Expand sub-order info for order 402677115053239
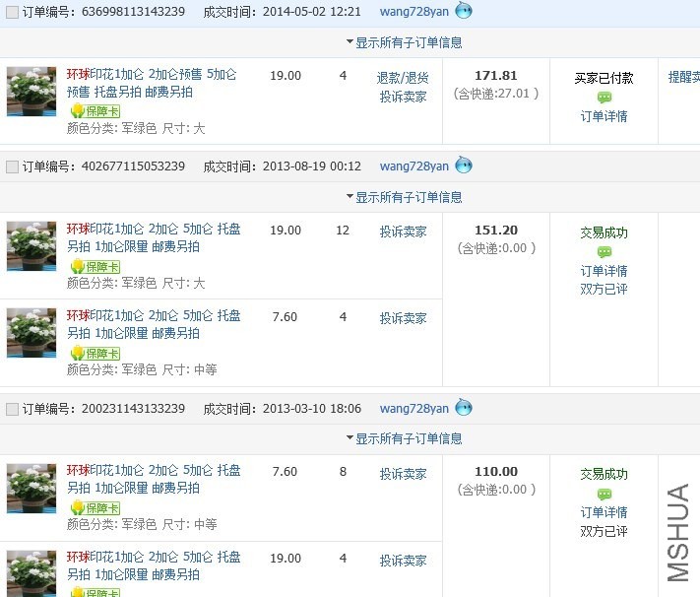 click(404, 197)
